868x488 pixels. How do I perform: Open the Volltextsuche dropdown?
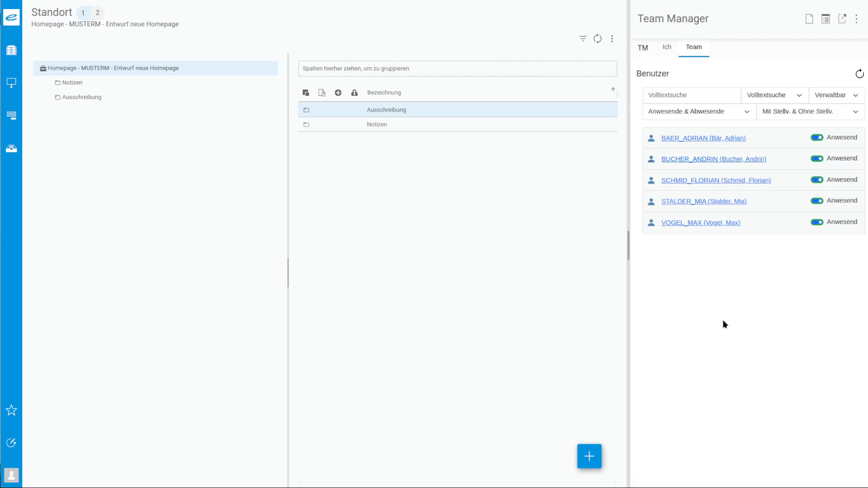pos(775,95)
